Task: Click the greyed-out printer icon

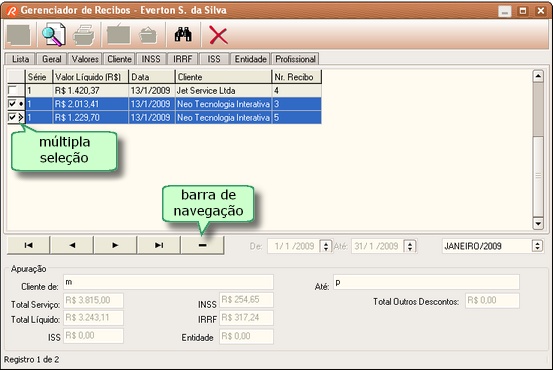Action: pyautogui.click(x=84, y=35)
